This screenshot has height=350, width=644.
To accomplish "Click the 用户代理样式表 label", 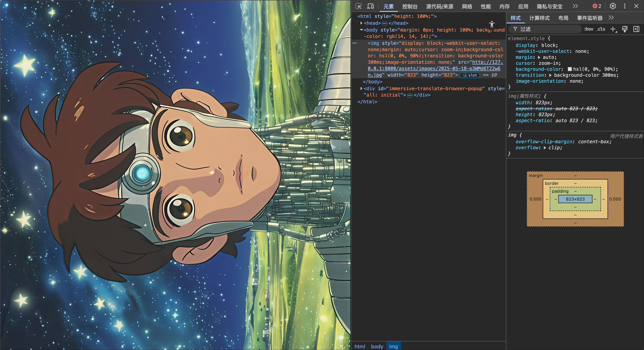I will 626,136.
